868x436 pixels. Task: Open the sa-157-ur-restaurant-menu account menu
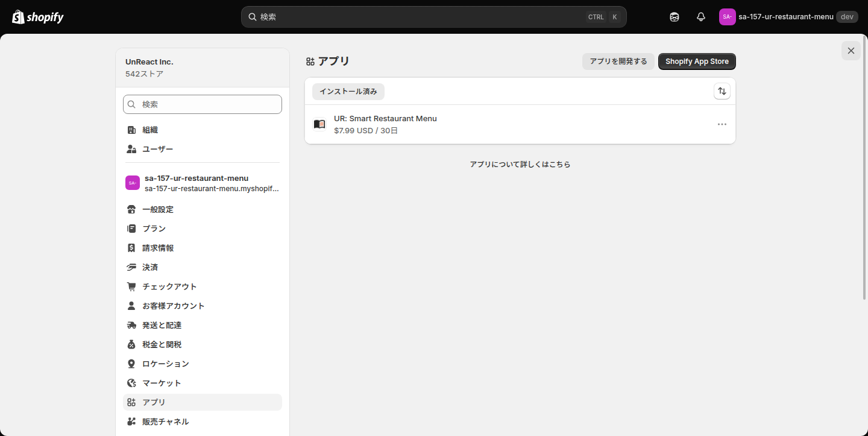pyautogui.click(x=788, y=17)
